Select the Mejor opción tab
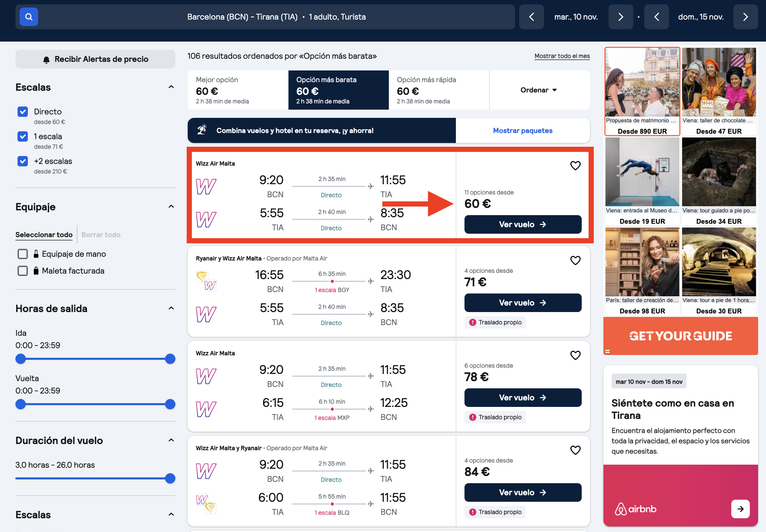 tap(238, 90)
